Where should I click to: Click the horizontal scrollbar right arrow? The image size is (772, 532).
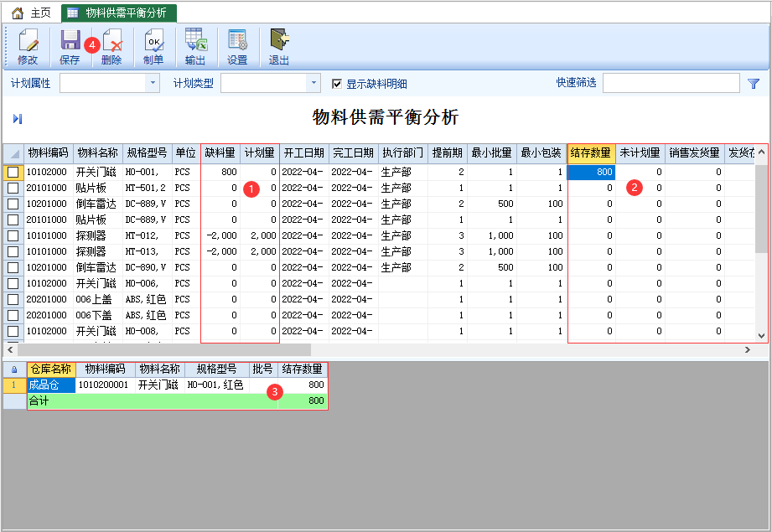(x=748, y=350)
